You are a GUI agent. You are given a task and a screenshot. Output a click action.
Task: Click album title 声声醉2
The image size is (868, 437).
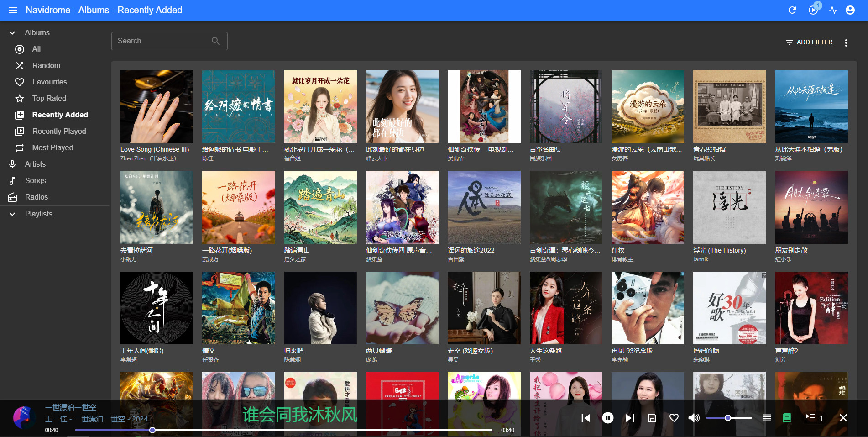786,351
